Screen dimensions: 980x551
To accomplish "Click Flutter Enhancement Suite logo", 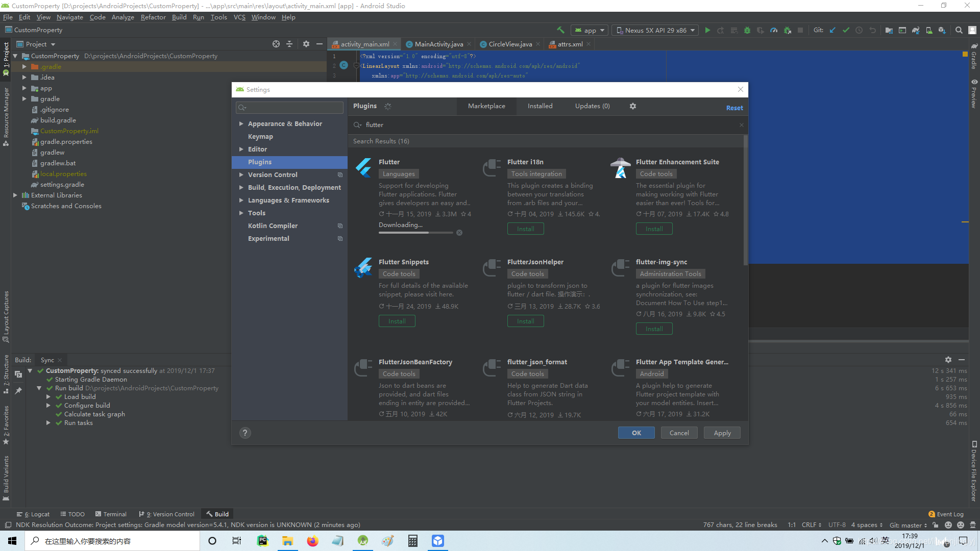I will click(621, 167).
